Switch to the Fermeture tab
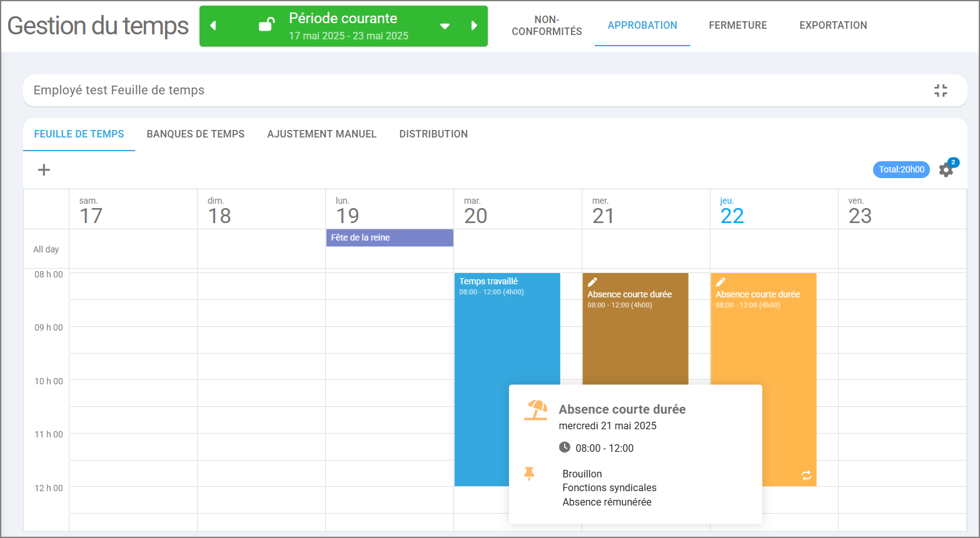 click(x=738, y=26)
